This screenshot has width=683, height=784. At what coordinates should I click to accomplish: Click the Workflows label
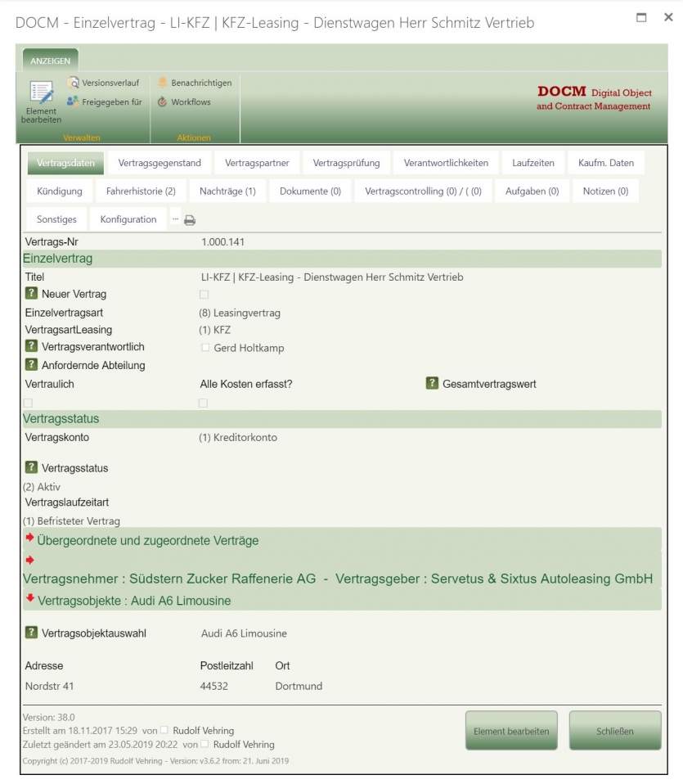click(x=191, y=101)
